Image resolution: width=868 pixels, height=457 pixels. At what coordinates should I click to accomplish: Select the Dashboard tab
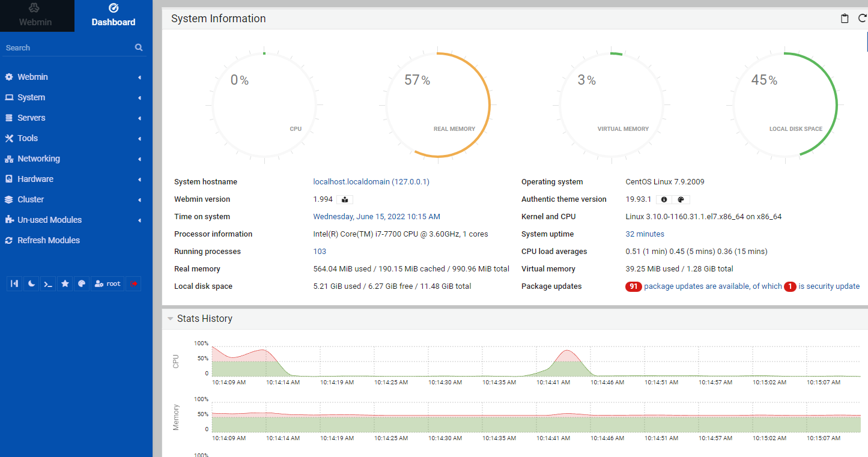[113, 16]
